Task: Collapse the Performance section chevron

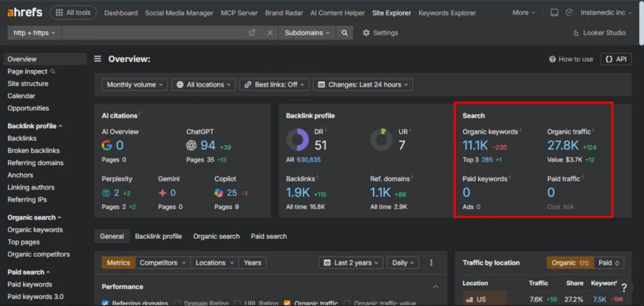Action: coord(436,286)
